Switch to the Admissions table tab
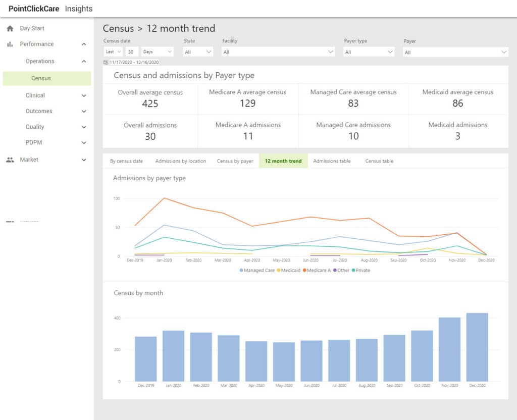This screenshot has width=517, height=420. click(x=332, y=161)
